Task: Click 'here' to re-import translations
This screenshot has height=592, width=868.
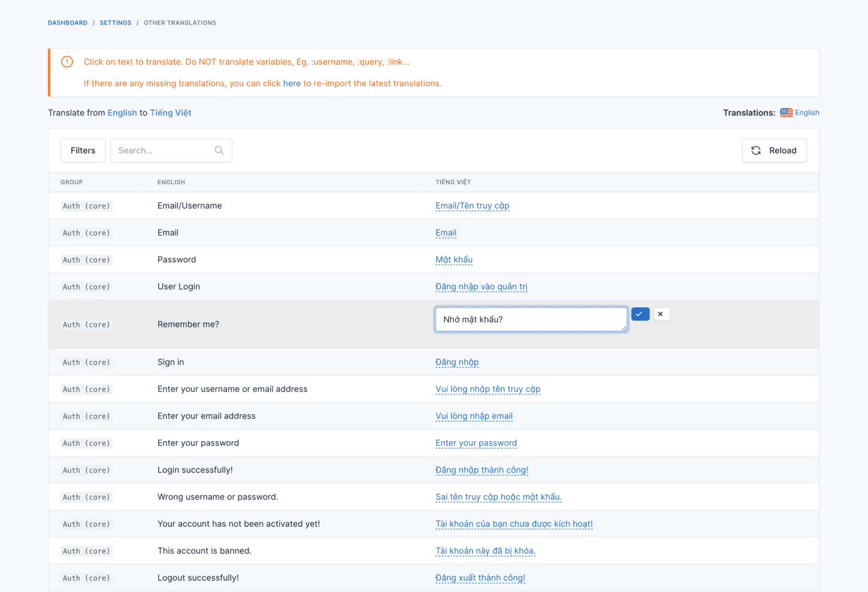Action: 292,83
